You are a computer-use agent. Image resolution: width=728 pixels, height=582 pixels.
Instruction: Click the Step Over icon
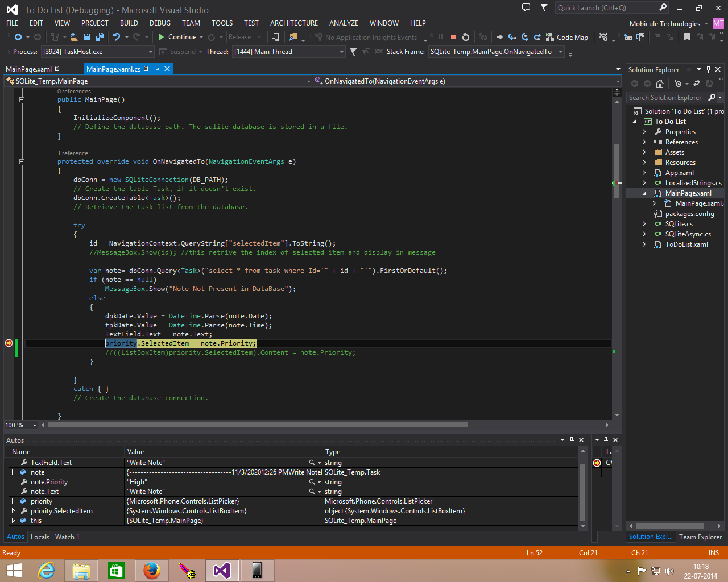click(x=525, y=37)
